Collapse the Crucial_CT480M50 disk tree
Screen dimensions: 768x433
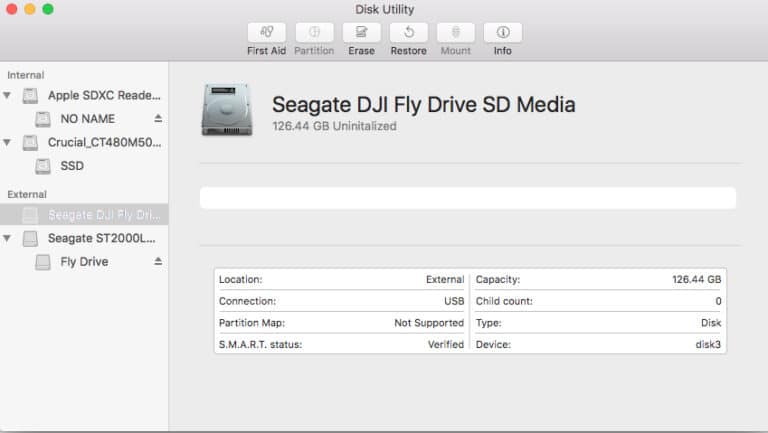coord(7,142)
